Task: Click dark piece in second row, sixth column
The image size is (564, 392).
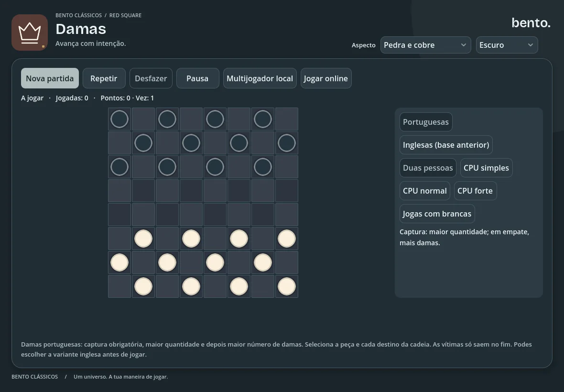Action: tap(239, 143)
